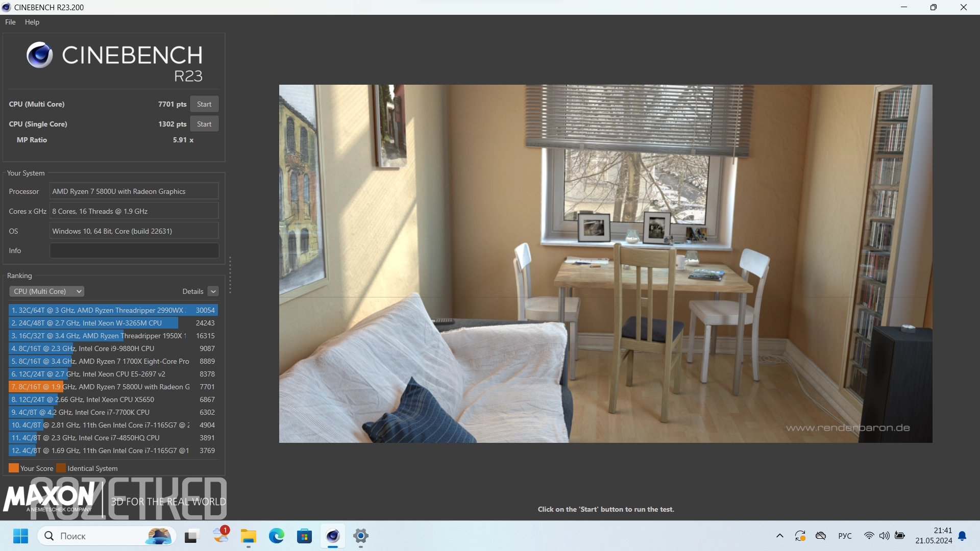Image resolution: width=980 pixels, height=551 pixels.
Task: Open Settings gear from the taskbar
Action: pos(361,536)
